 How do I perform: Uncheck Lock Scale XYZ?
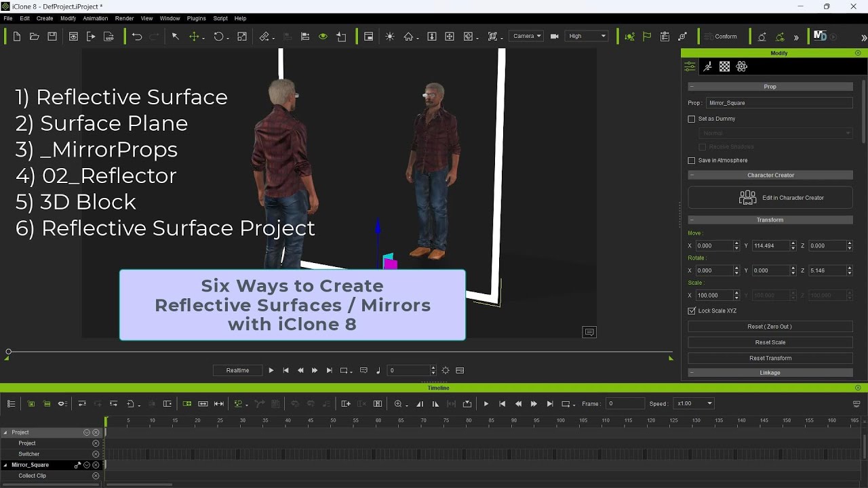tap(692, 311)
